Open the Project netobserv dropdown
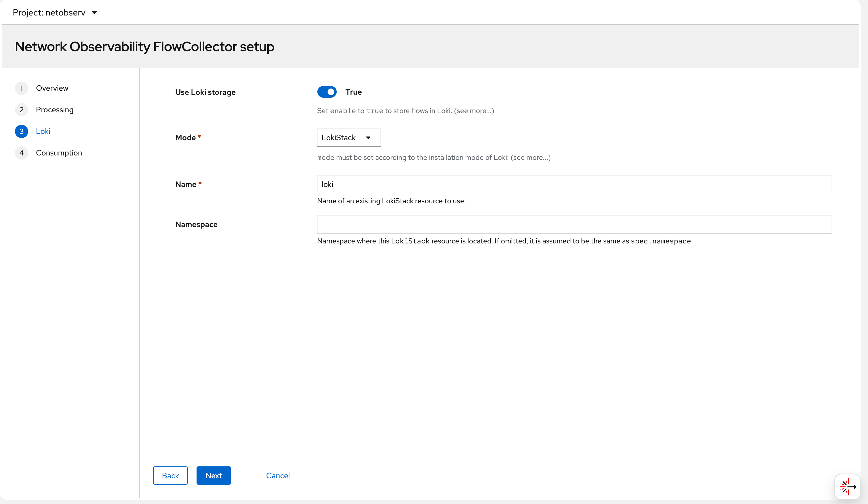The width and height of the screenshot is (868, 504). (55, 13)
